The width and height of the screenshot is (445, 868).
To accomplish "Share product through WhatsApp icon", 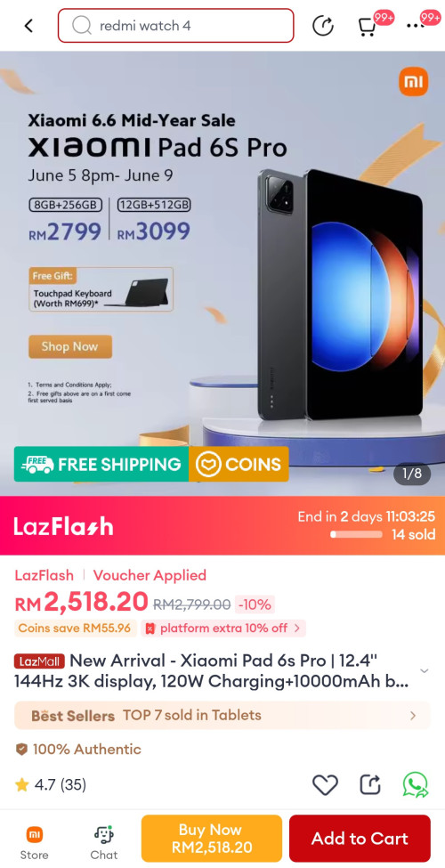I will (x=415, y=784).
